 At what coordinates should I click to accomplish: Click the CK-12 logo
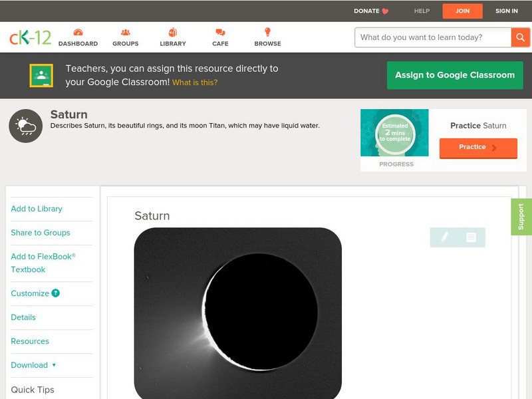click(x=30, y=37)
